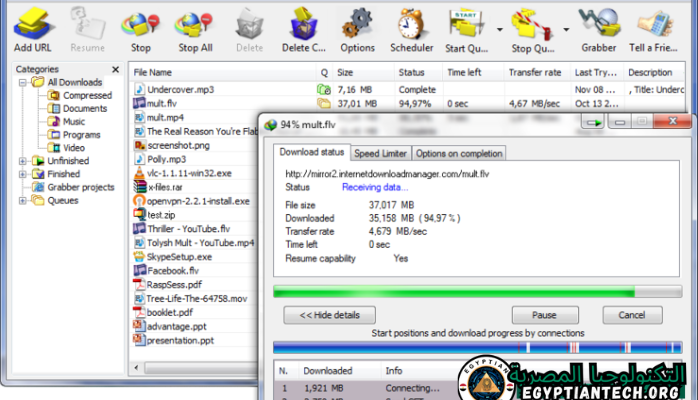Click the openvpn-2.2.1-install.exe file icon
The width and height of the screenshot is (698, 400).
[x=139, y=201]
